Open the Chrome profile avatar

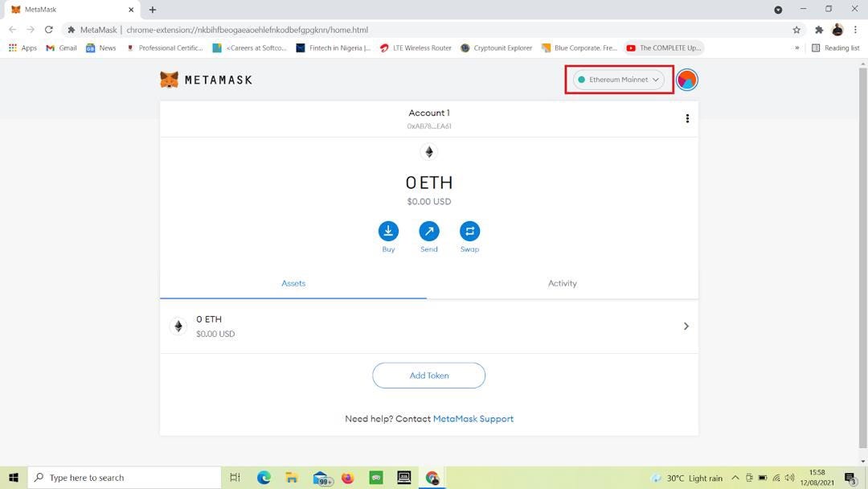837,30
